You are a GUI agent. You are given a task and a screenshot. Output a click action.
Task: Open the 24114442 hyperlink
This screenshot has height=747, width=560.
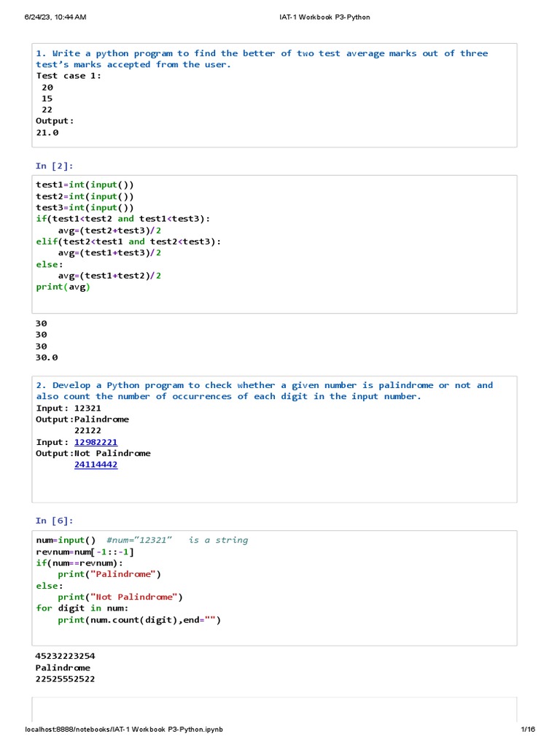pos(96,465)
